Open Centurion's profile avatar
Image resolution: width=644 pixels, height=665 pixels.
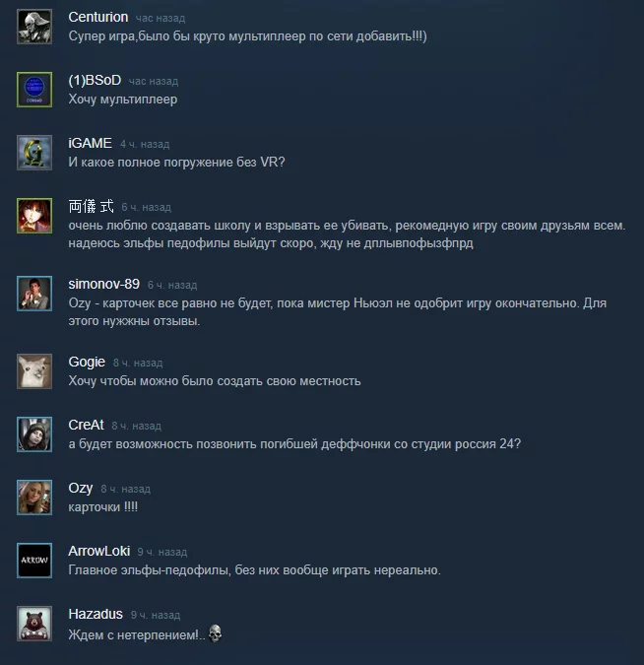(x=34, y=27)
